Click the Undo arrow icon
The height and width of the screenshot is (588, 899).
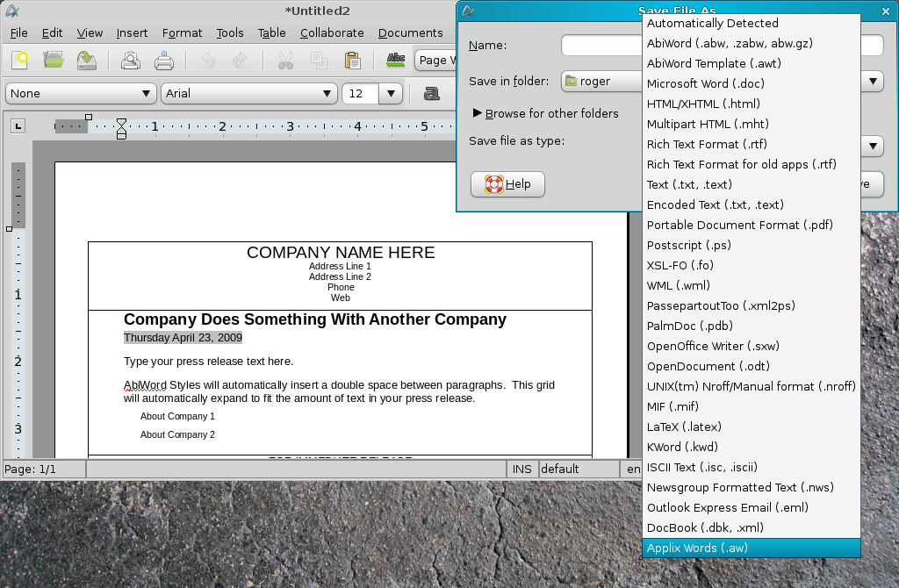[x=209, y=61]
